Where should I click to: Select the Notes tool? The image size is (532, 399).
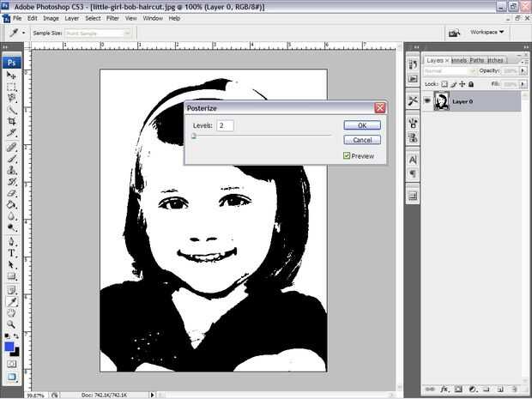click(11, 290)
